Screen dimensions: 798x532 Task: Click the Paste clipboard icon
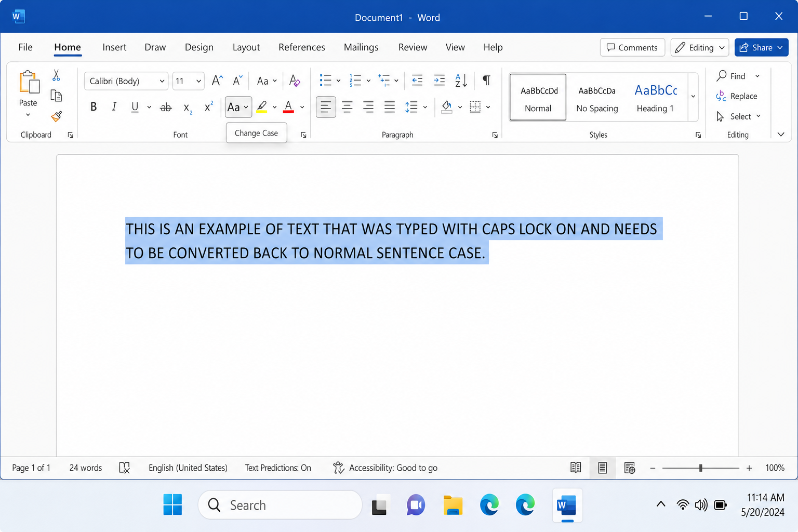pos(29,83)
